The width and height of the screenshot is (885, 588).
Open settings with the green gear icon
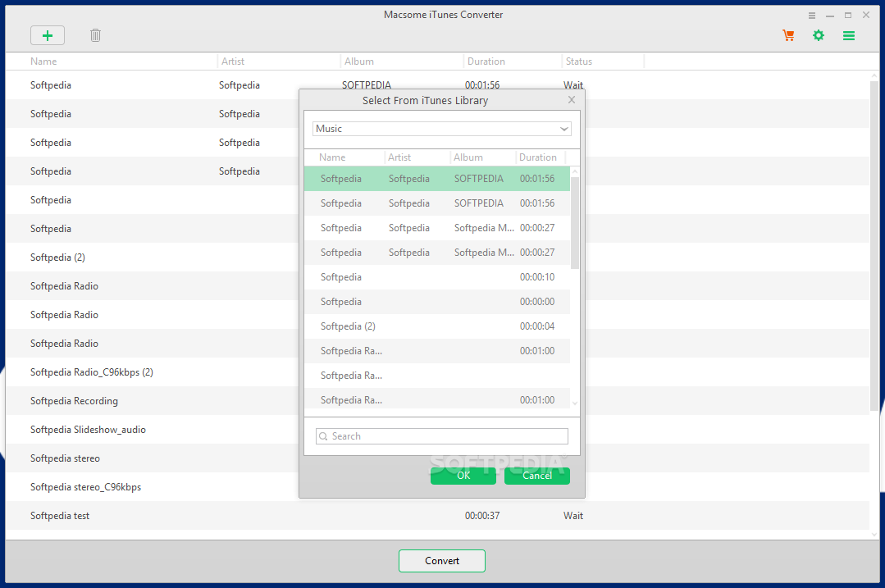(819, 35)
